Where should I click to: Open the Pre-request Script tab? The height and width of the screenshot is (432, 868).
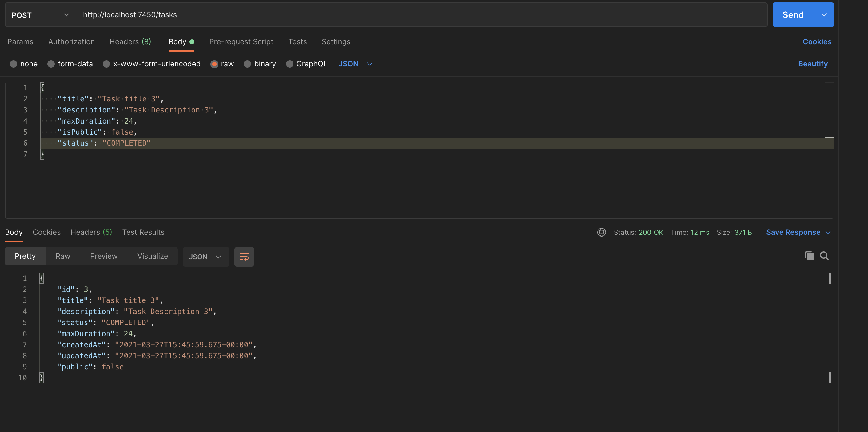[x=241, y=42]
